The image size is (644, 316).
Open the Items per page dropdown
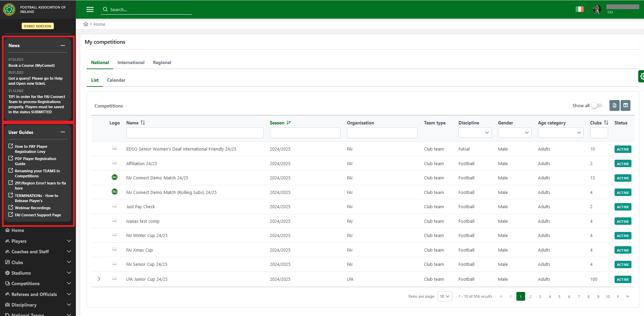(x=445, y=296)
